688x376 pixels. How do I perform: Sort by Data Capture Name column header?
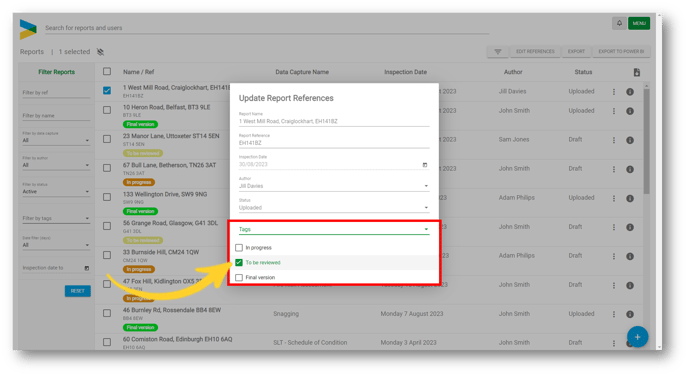(x=302, y=72)
